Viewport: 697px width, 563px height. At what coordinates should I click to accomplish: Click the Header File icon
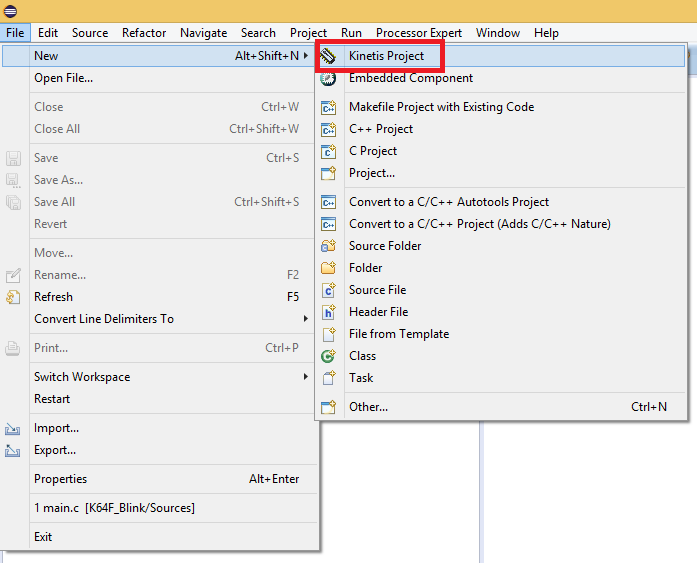(x=328, y=312)
